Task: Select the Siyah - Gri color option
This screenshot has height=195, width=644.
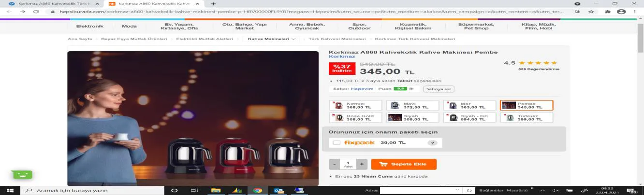Action: 469,117
